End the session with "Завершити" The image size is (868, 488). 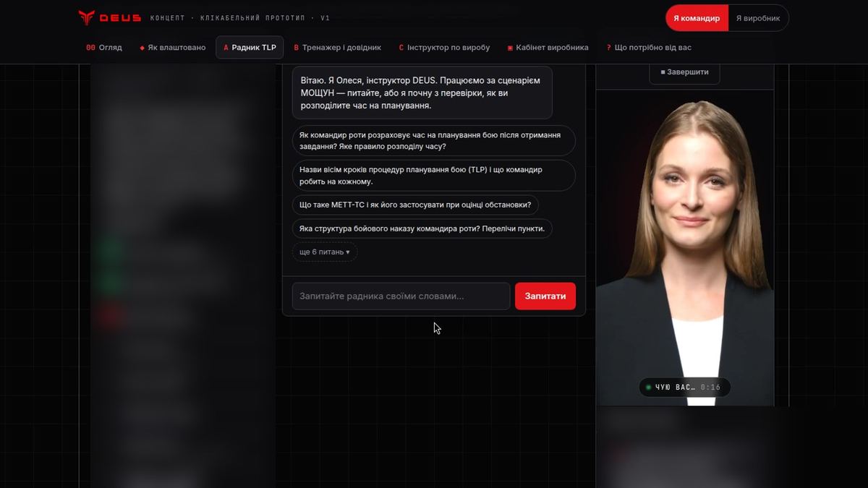(x=684, y=72)
